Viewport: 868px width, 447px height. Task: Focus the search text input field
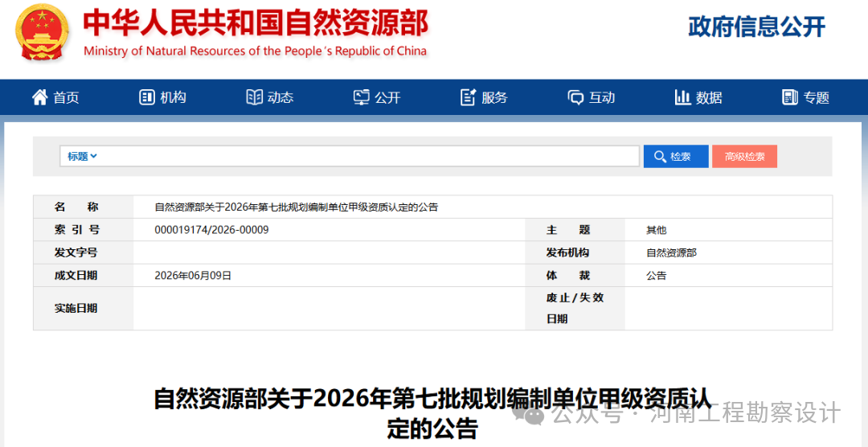pos(350,157)
